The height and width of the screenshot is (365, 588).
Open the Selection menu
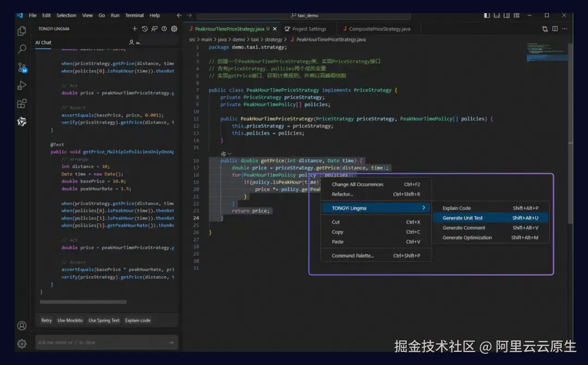coord(66,15)
